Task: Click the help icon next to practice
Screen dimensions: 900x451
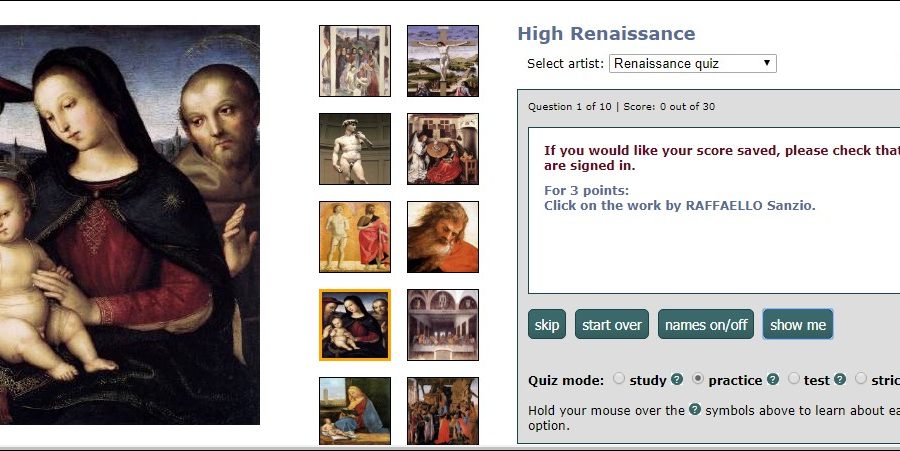Action: [772, 380]
